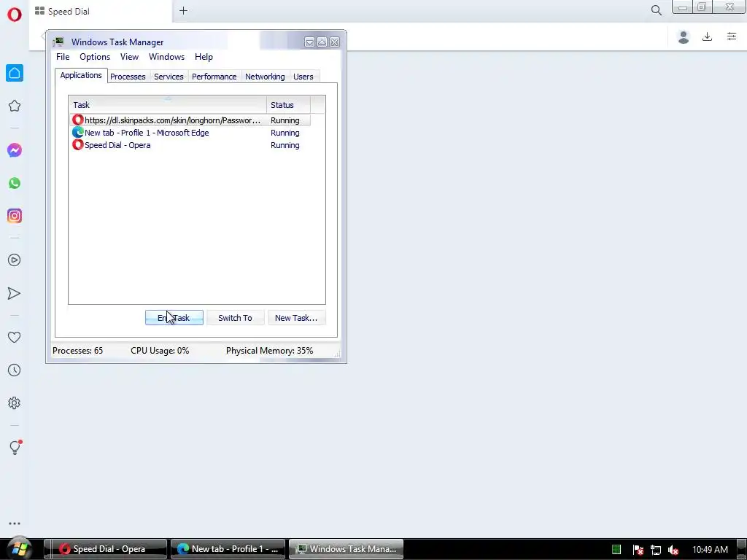Select Speed Dial - Opera task row
This screenshot has width=747, height=560.
tap(190, 145)
